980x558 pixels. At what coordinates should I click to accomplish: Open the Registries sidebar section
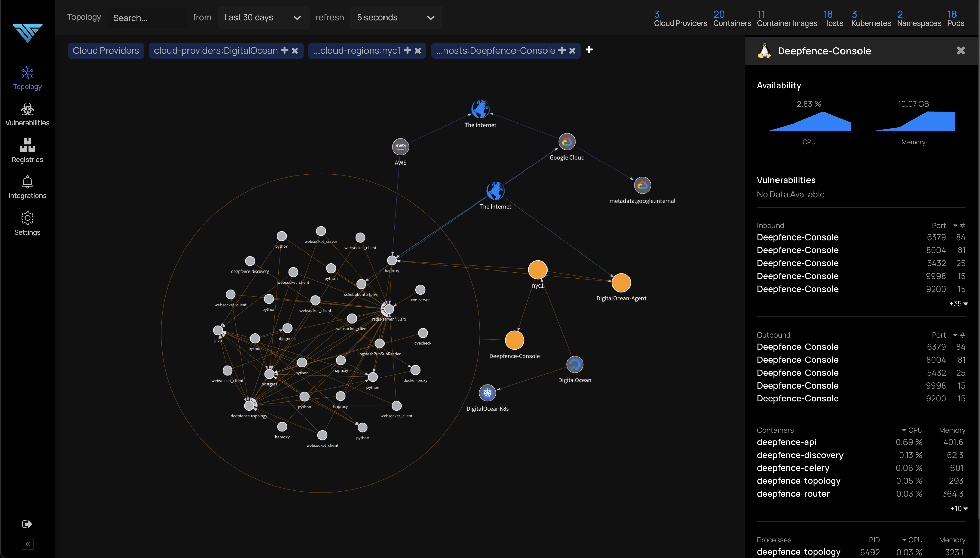click(x=27, y=151)
